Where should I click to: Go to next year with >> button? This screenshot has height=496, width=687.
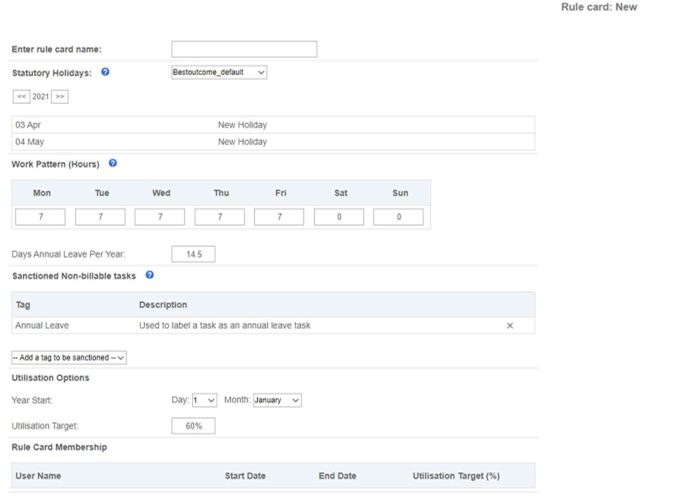coord(60,96)
